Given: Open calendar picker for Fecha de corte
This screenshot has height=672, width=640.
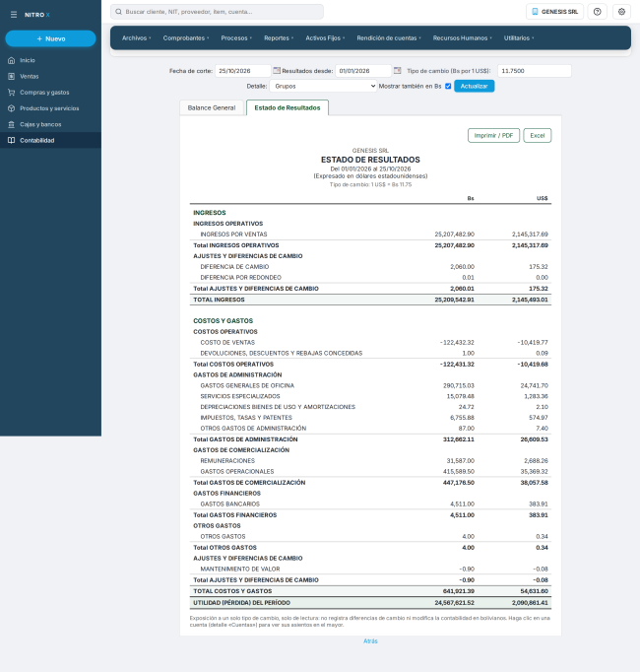Looking at the screenshot, I should [277, 70].
